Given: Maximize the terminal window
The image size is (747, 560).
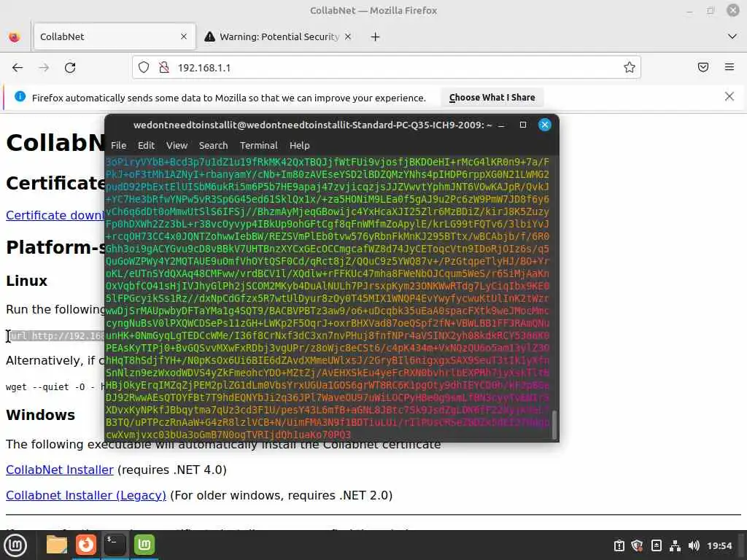Looking at the screenshot, I should [522, 125].
